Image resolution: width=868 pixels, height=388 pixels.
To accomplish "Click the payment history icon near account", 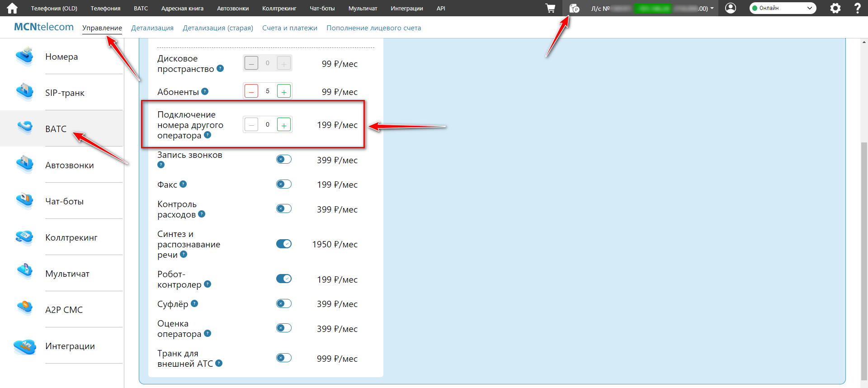I will (x=574, y=8).
